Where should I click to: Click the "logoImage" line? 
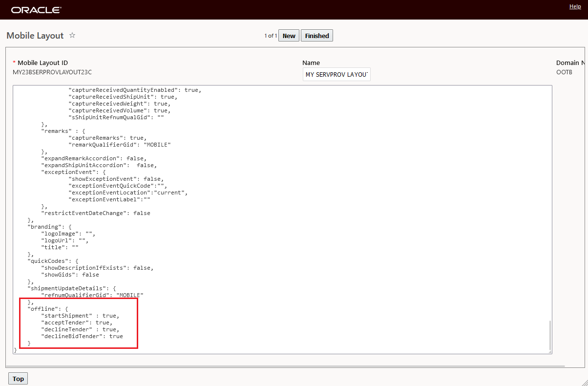tap(68, 234)
